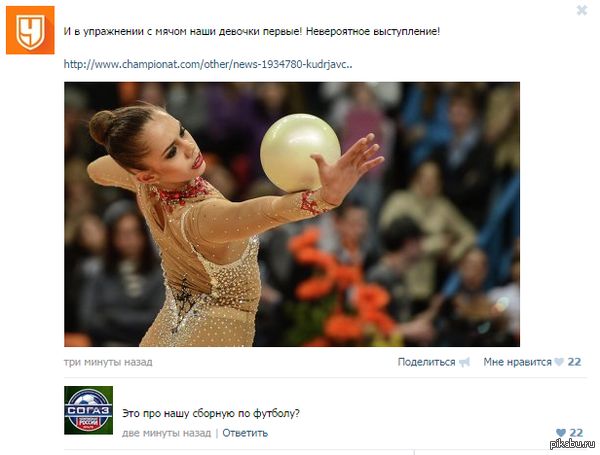Click the 'Поделиться' share link
This screenshot has height=455, width=600.
[426, 362]
